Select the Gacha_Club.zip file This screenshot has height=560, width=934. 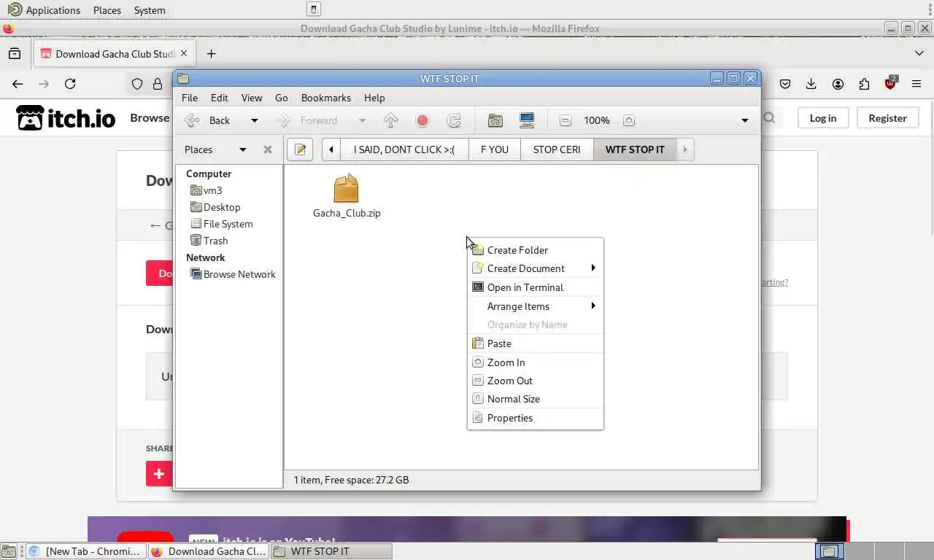(x=347, y=196)
